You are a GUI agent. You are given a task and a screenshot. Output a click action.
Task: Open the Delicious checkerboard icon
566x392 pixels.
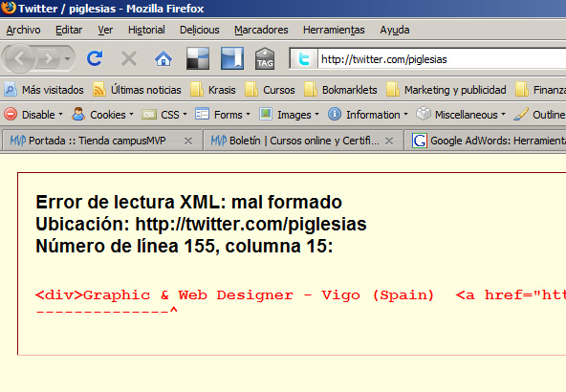point(198,58)
